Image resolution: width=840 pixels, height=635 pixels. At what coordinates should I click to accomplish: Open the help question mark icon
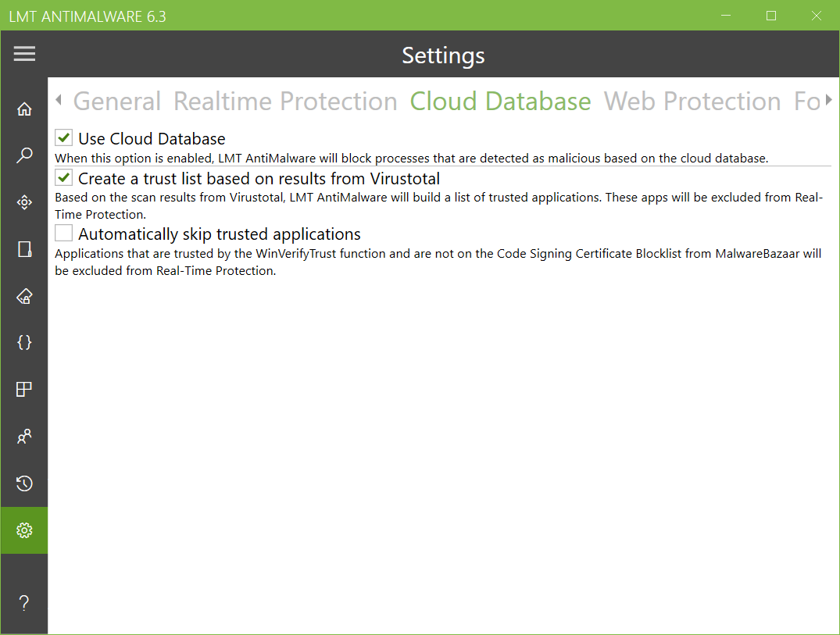(24, 603)
